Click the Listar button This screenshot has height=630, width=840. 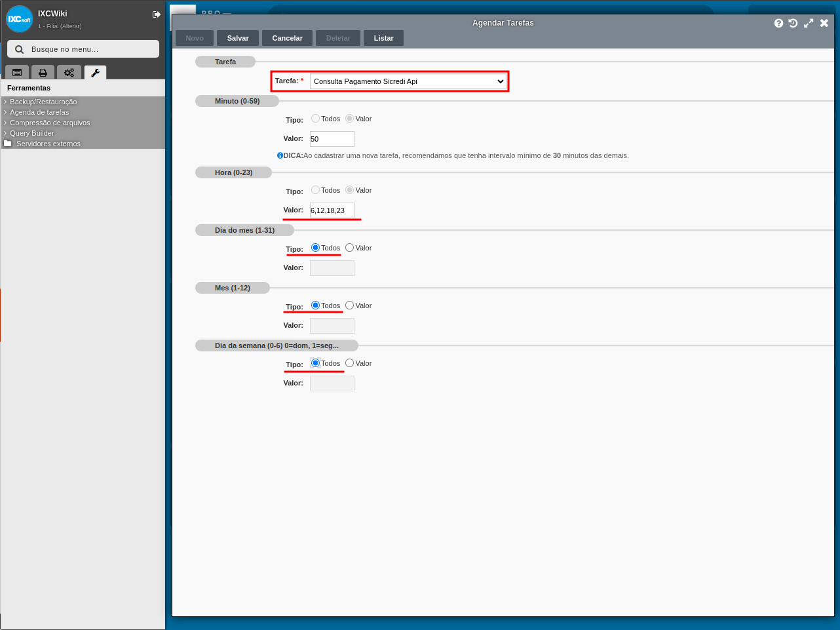pyautogui.click(x=384, y=38)
